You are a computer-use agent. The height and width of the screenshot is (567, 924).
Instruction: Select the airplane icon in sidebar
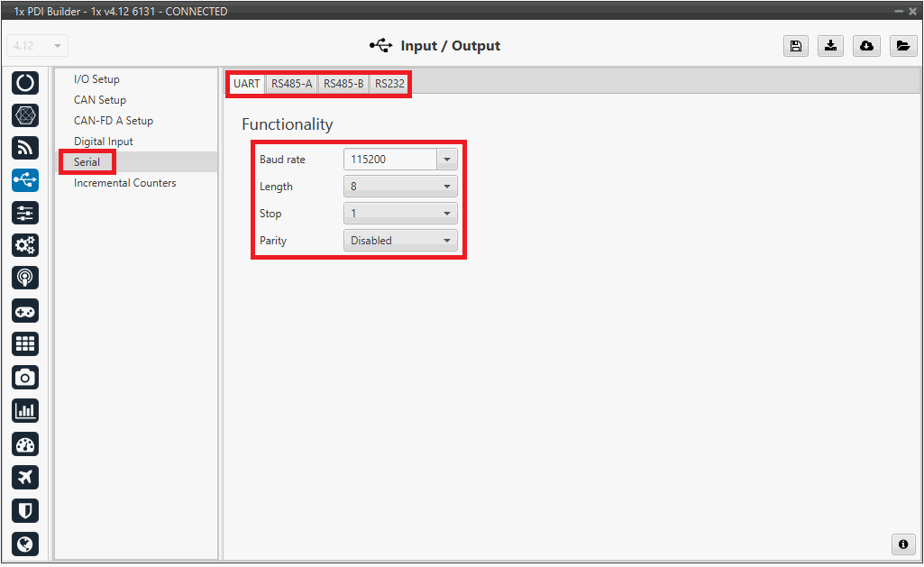[x=25, y=477]
